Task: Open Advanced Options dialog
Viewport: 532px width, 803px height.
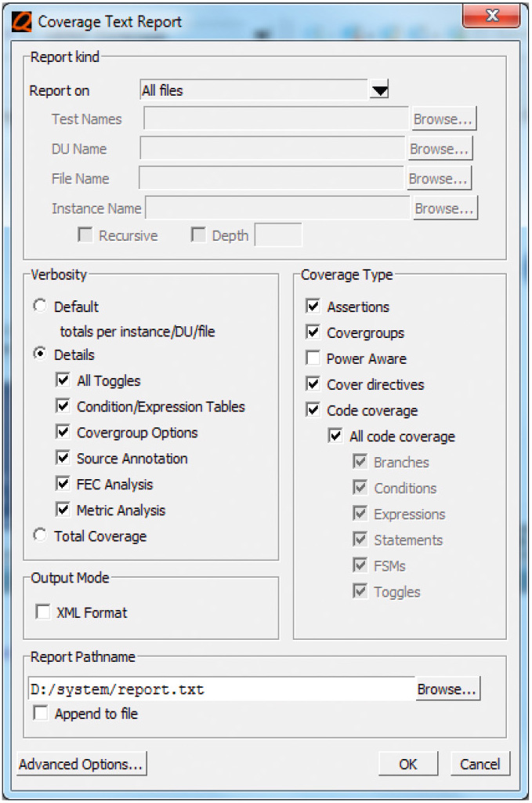Action: 81,764
